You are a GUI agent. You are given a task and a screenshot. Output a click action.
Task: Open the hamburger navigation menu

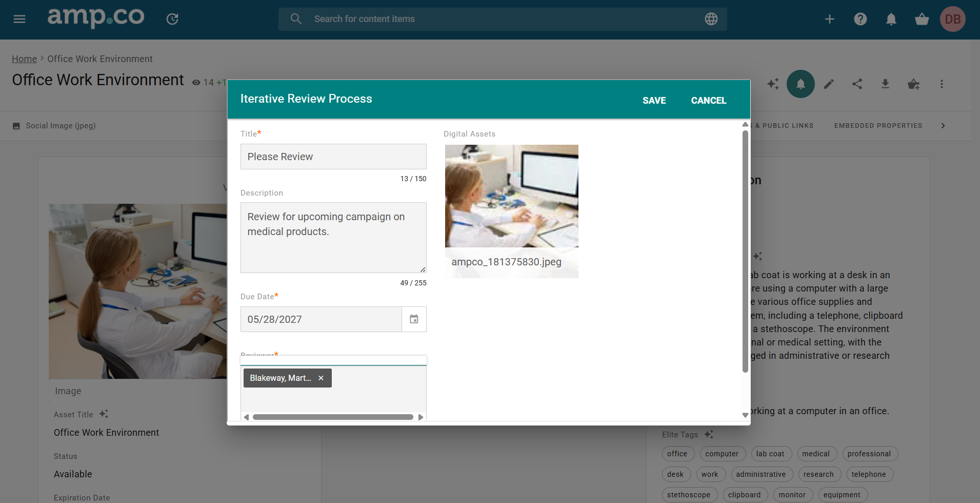pos(19,19)
